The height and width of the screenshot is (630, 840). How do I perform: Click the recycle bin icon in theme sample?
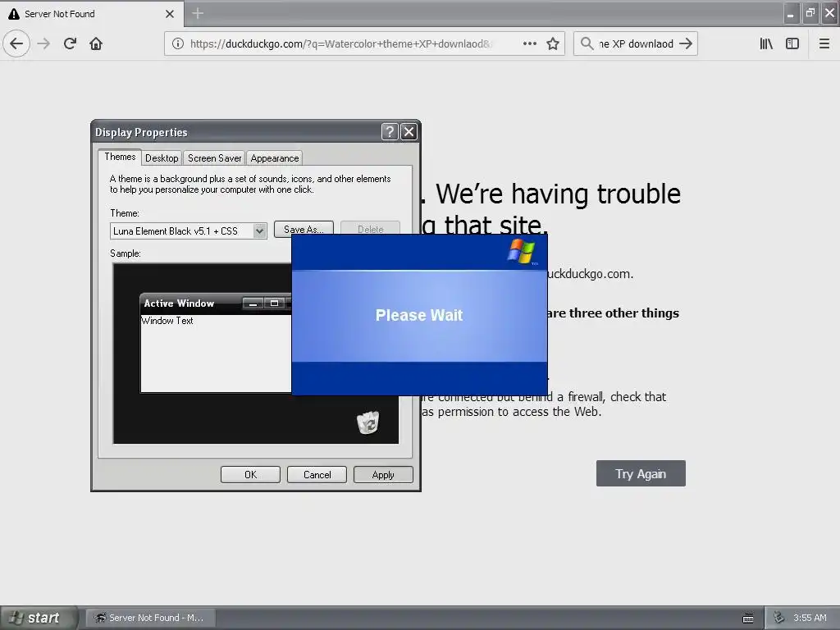click(368, 422)
